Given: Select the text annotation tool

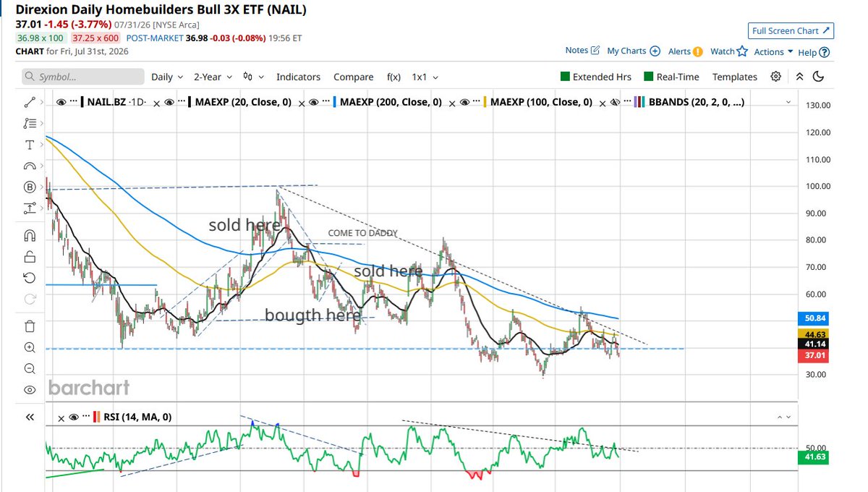Looking at the screenshot, I should click(x=30, y=145).
